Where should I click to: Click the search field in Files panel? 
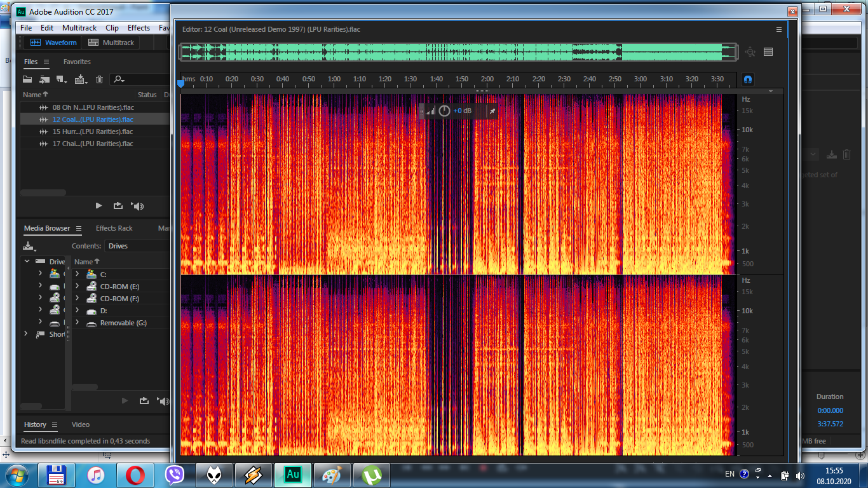(140, 79)
